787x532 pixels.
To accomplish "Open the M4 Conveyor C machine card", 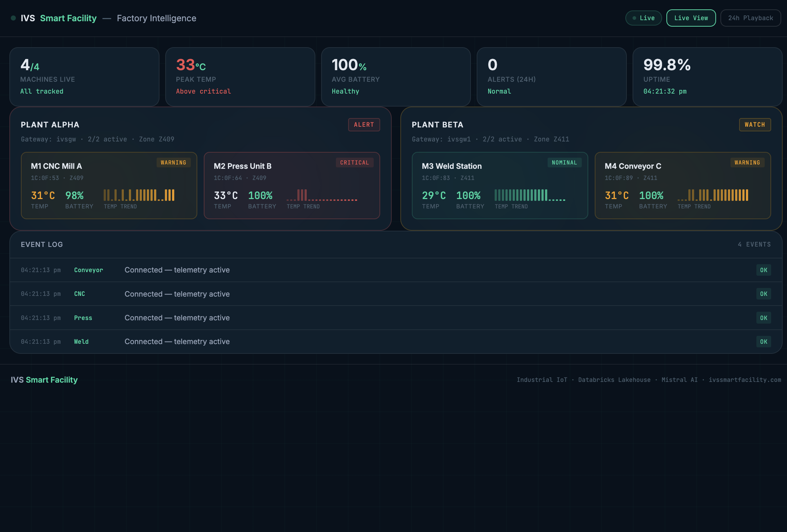I will pos(683,185).
